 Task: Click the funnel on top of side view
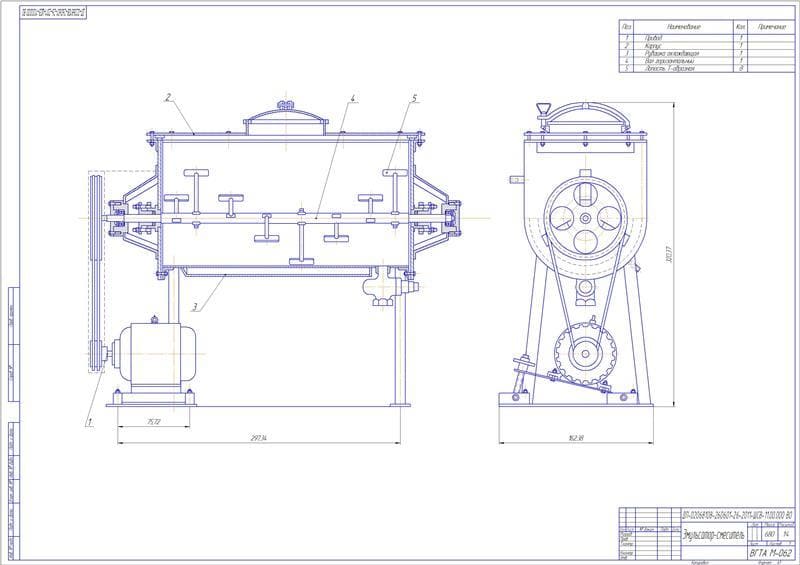(544, 112)
